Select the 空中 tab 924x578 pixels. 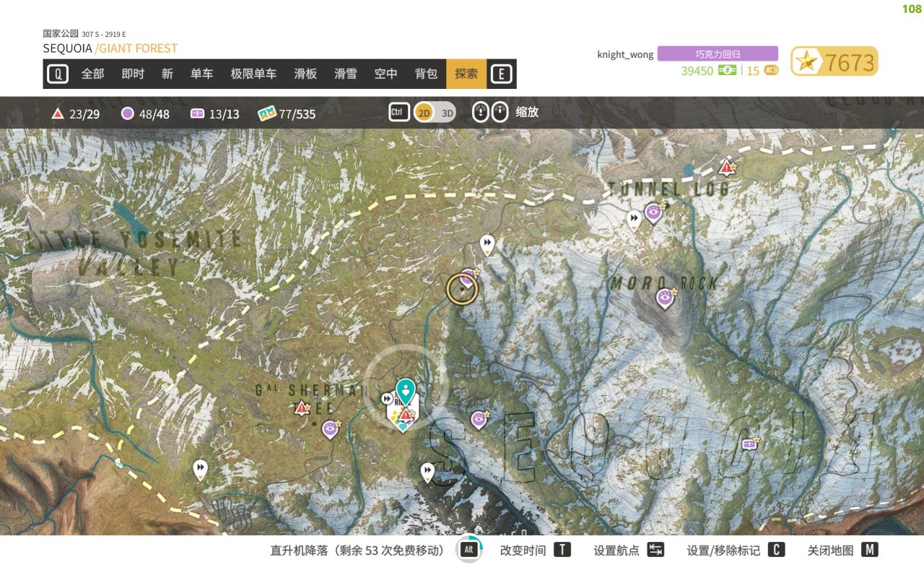(x=386, y=74)
